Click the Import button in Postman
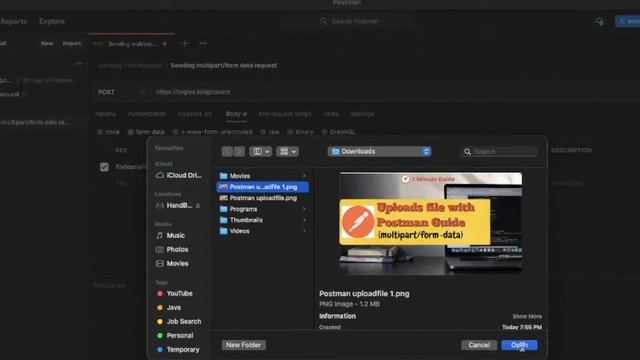This screenshot has height=360, width=640. point(71,43)
